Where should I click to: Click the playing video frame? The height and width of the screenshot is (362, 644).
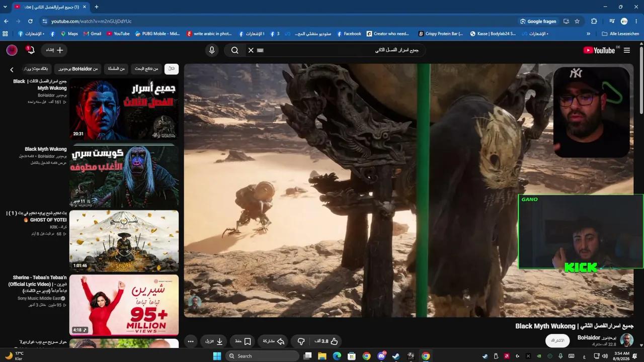409,190
